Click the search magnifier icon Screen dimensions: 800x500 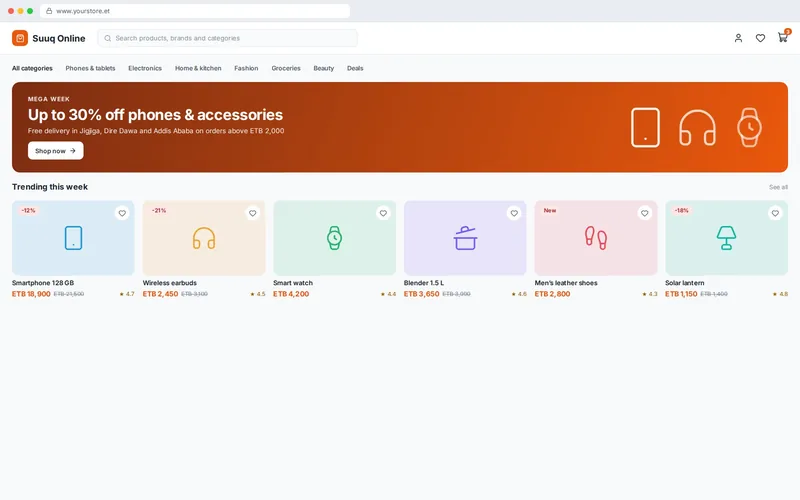point(108,38)
